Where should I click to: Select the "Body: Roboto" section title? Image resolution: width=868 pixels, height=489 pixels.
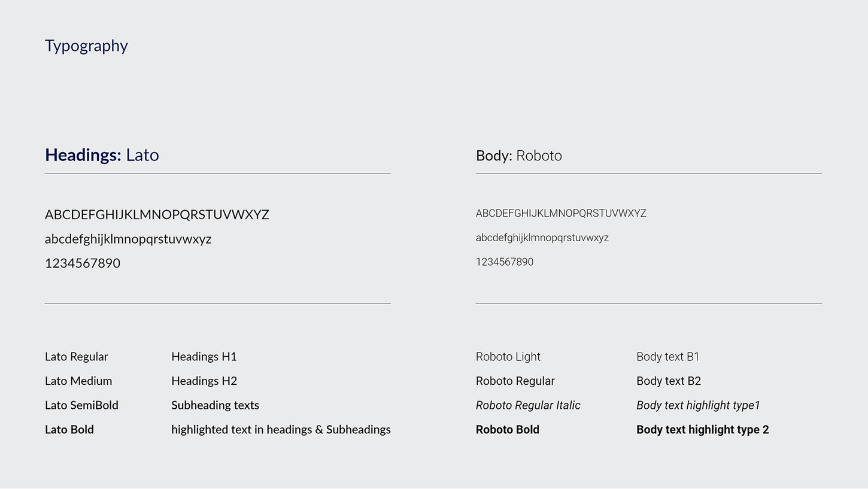click(x=518, y=156)
